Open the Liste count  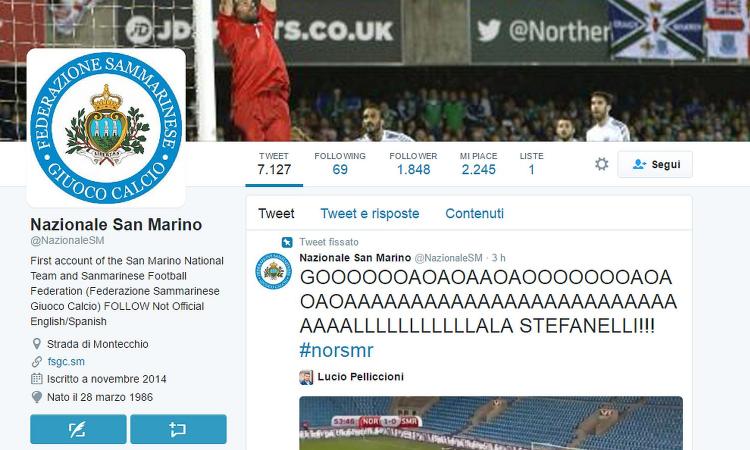(x=531, y=164)
